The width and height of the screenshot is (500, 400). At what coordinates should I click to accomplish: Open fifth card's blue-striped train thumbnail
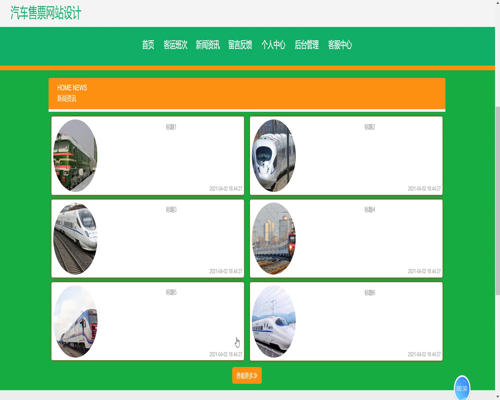coord(75,321)
